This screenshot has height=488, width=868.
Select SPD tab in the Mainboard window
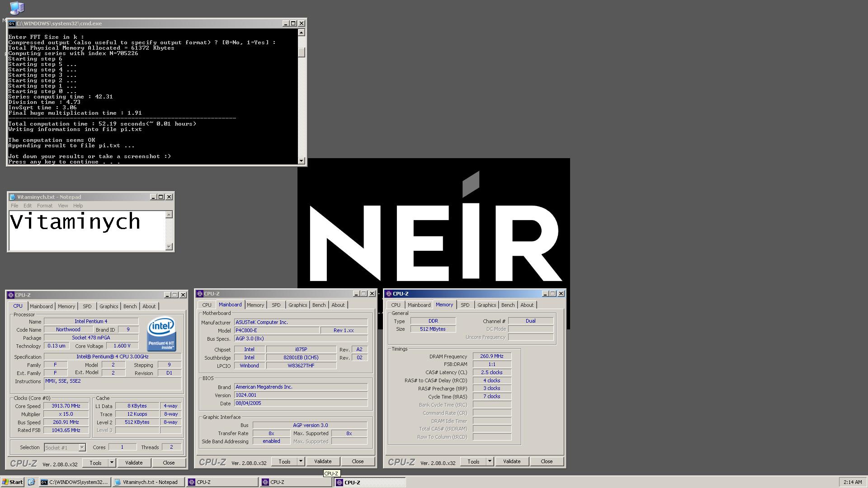pyautogui.click(x=276, y=305)
